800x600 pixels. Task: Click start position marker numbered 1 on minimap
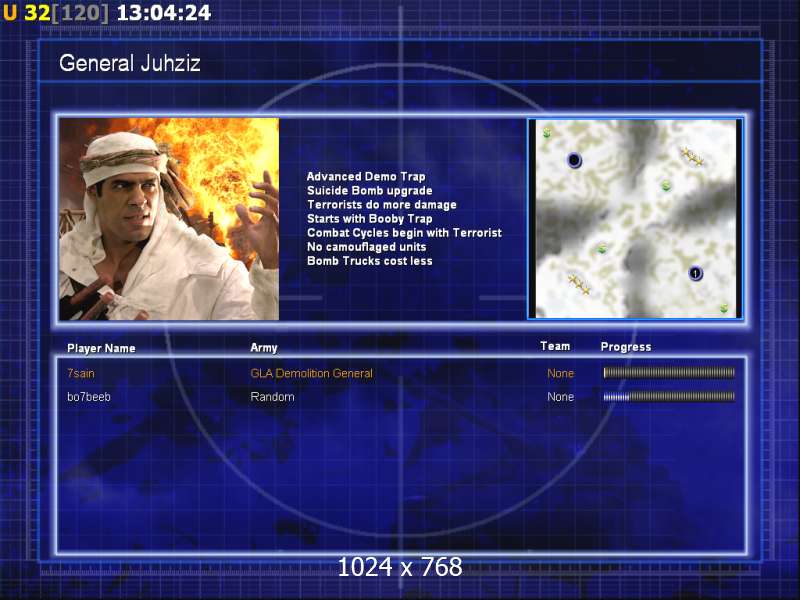695,273
